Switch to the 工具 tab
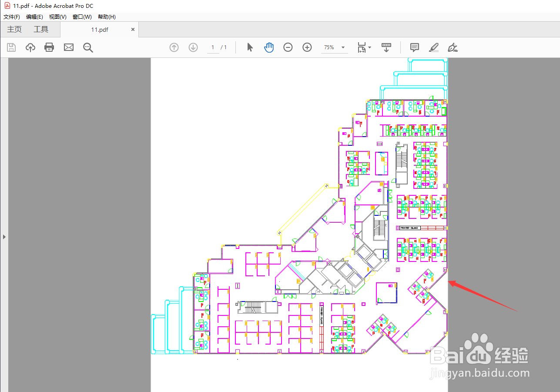 [x=41, y=30]
